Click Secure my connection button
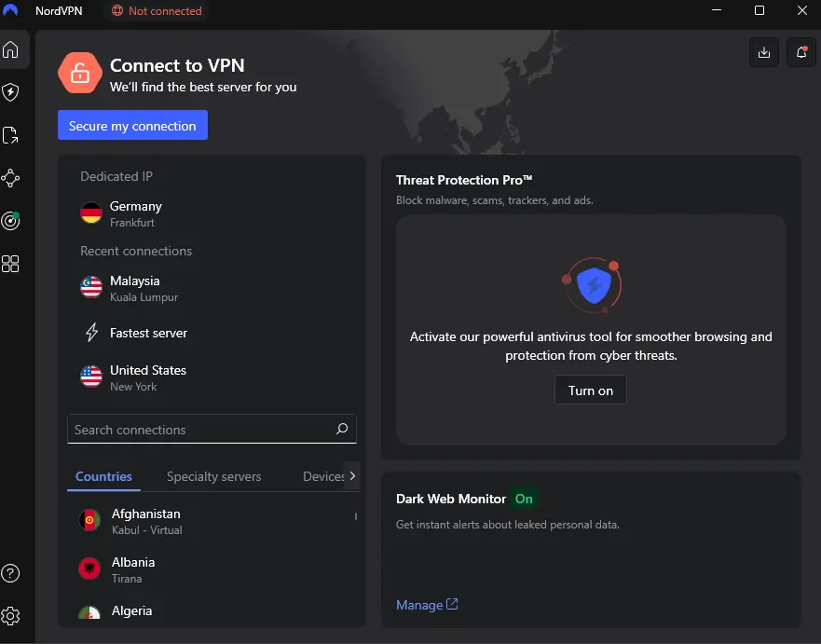The width and height of the screenshot is (821, 644). tap(132, 125)
